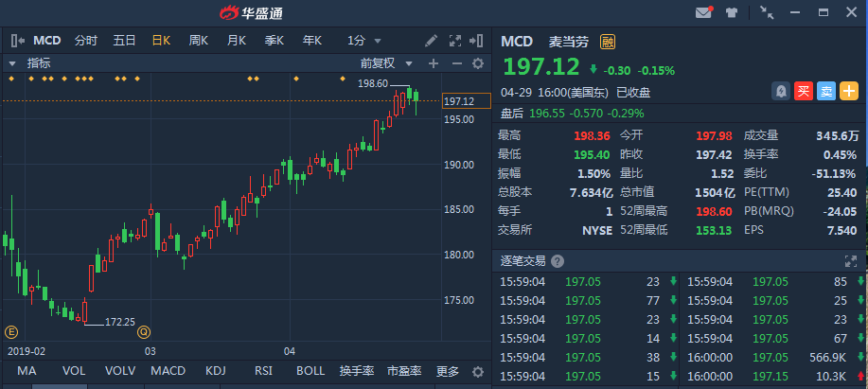The height and width of the screenshot is (389, 868).
Task: Click the 买 buy button
Action: click(804, 91)
